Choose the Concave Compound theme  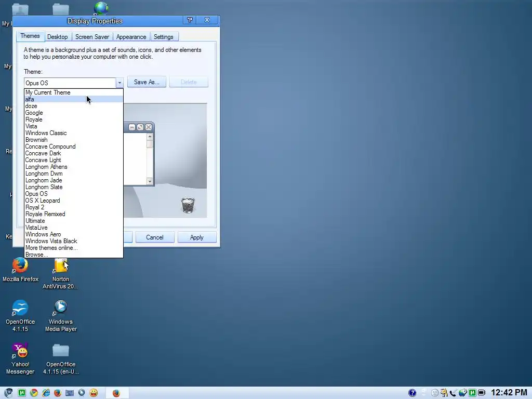pos(74,147)
